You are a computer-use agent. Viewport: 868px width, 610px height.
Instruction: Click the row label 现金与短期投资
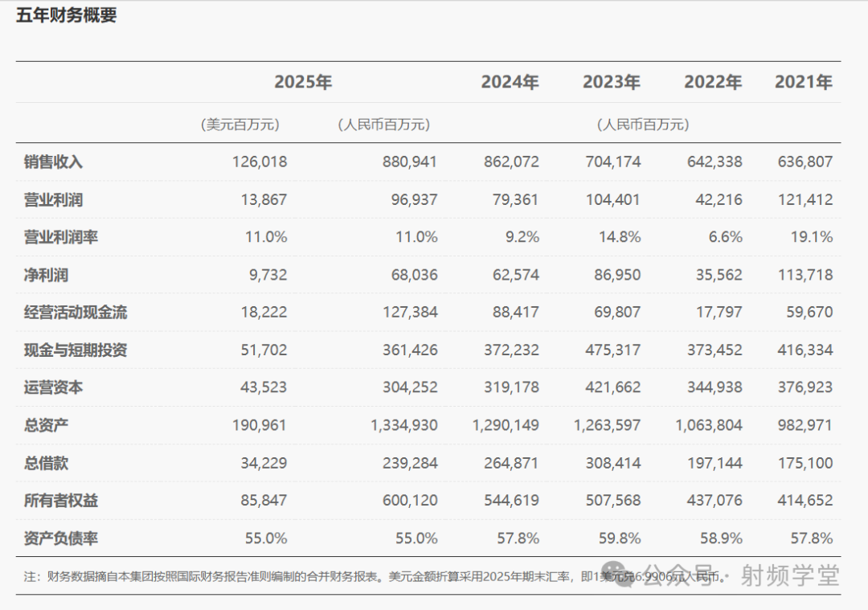(x=76, y=350)
